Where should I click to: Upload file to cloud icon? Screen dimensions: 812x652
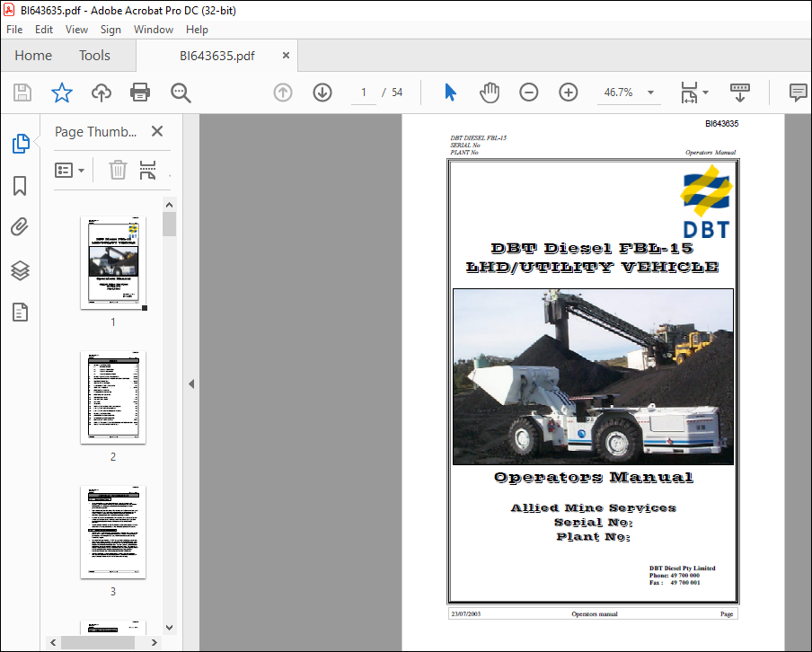click(101, 93)
